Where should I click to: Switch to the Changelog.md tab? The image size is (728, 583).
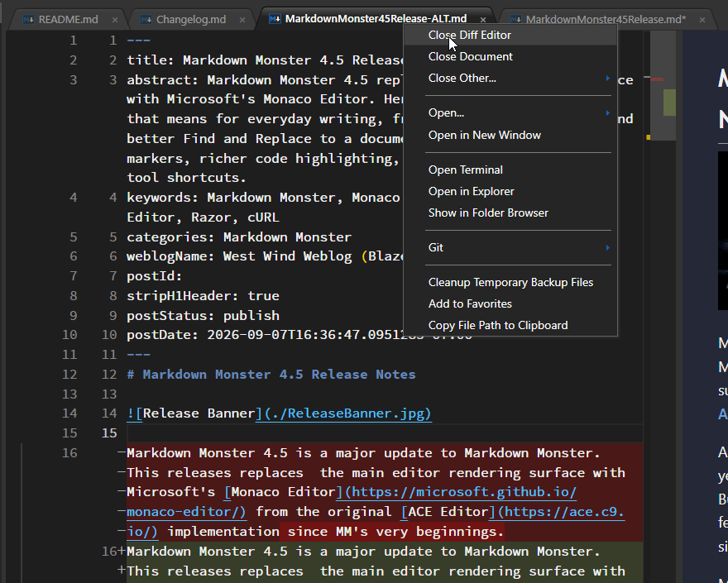coord(191,20)
